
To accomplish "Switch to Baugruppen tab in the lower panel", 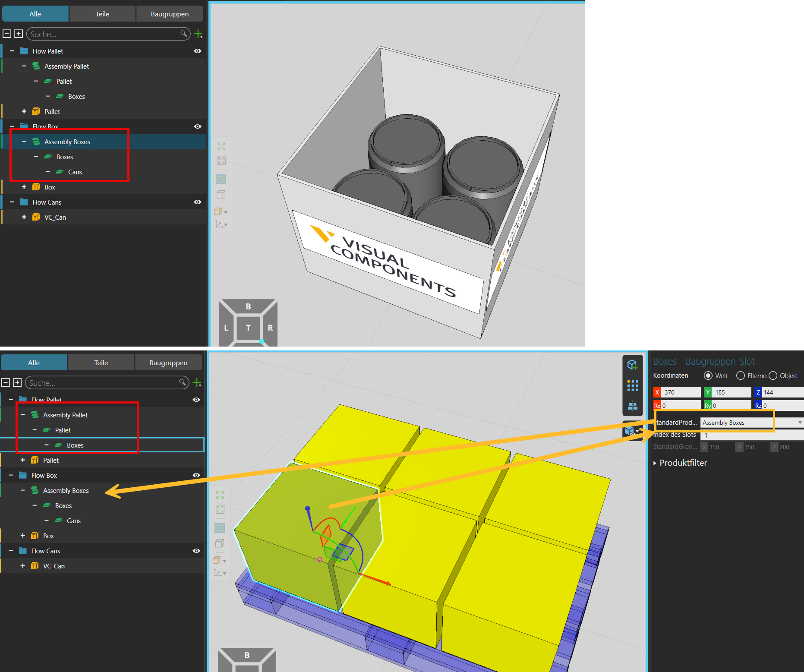I will point(168,363).
